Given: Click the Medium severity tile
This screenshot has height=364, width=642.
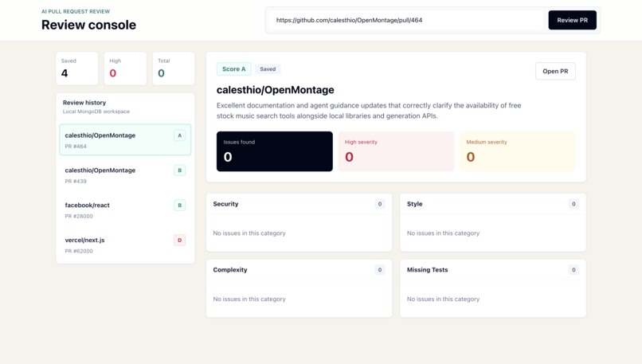Looking at the screenshot, I should [x=518, y=151].
